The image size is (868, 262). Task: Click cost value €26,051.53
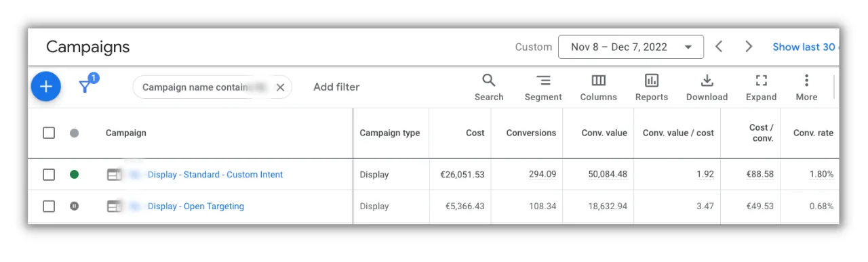pyautogui.click(x=462, y=175)
